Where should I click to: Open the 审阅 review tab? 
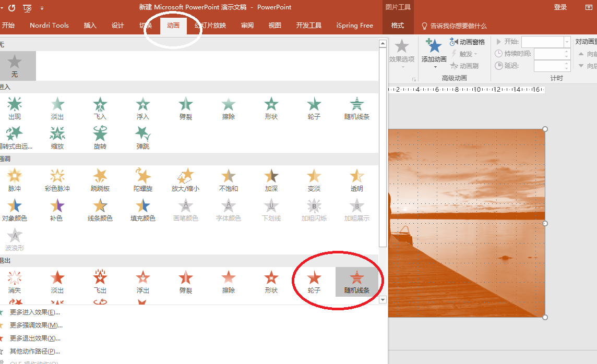247,26
